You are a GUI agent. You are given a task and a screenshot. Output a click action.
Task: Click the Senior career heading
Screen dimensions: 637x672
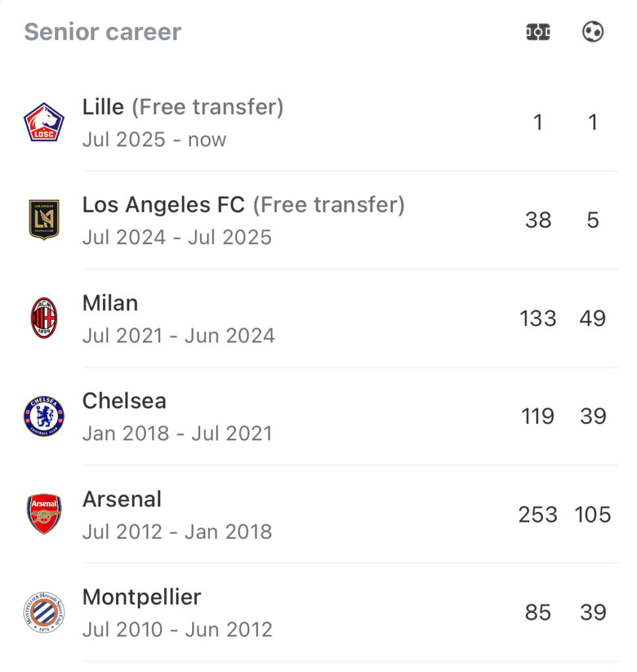103,32
